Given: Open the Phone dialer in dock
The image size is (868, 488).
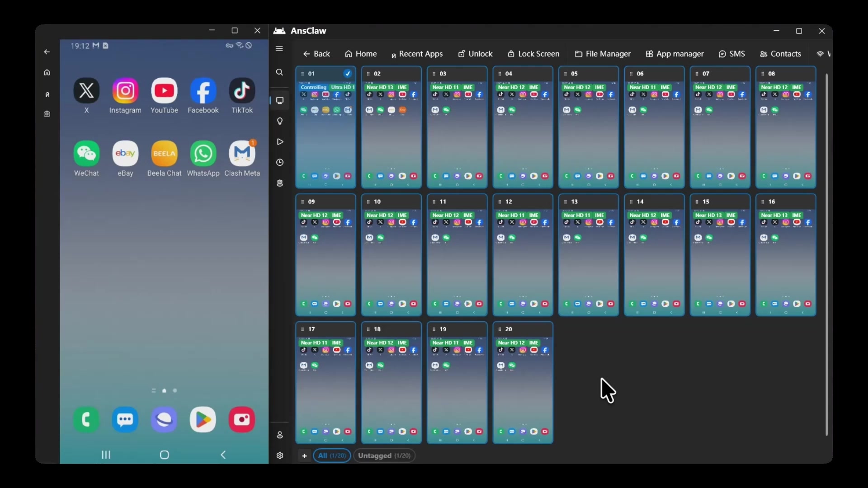Looking at the screenshot, I should [x=86, y=419].
